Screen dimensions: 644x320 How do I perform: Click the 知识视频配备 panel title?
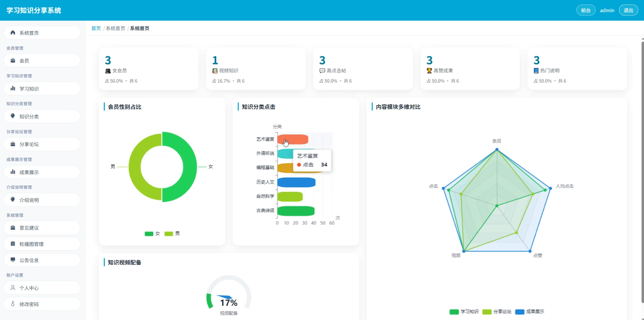point(125,262)
